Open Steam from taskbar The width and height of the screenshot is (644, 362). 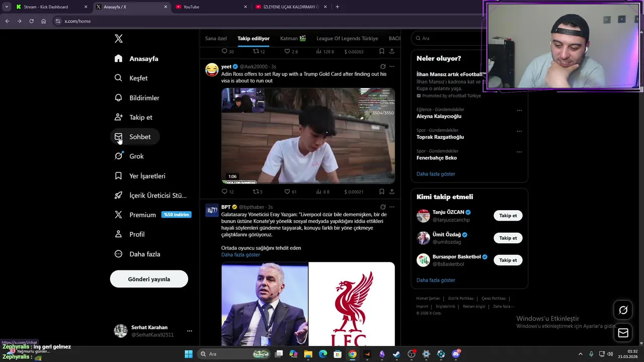[396, 354]
